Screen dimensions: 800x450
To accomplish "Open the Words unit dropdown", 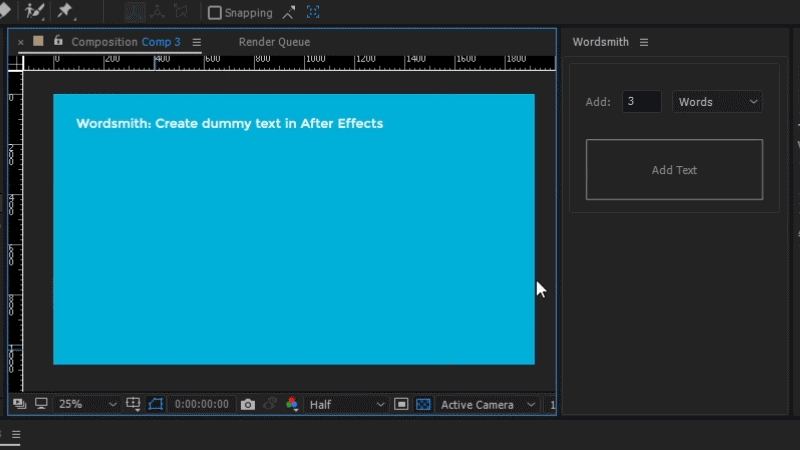I will [717, 102].
